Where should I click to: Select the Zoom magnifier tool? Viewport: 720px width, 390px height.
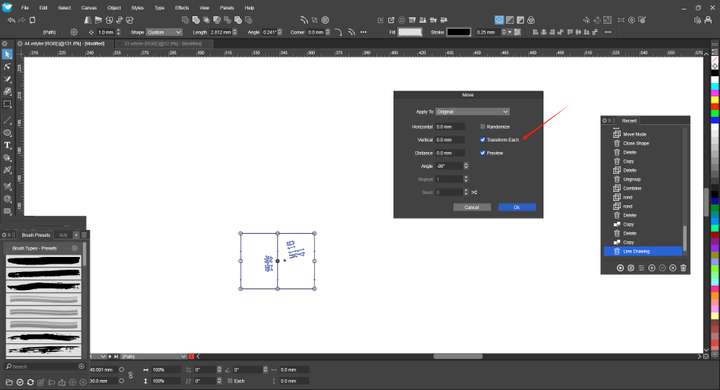(x=7, y=199)
